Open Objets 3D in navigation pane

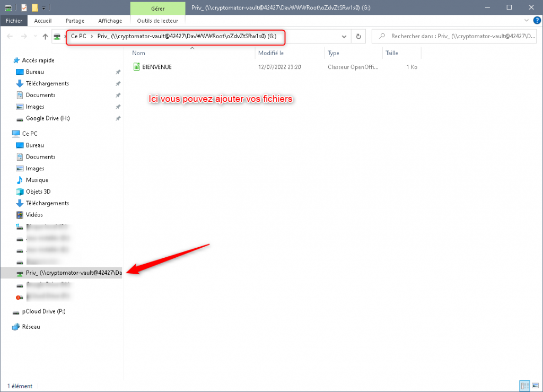(38, 191)
